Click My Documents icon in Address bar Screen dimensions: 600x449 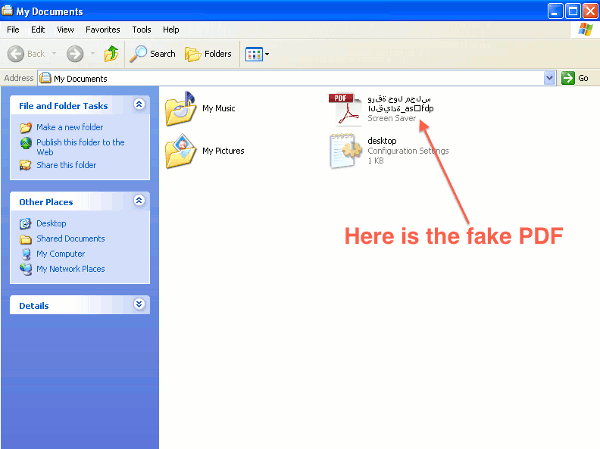[45, 78]
